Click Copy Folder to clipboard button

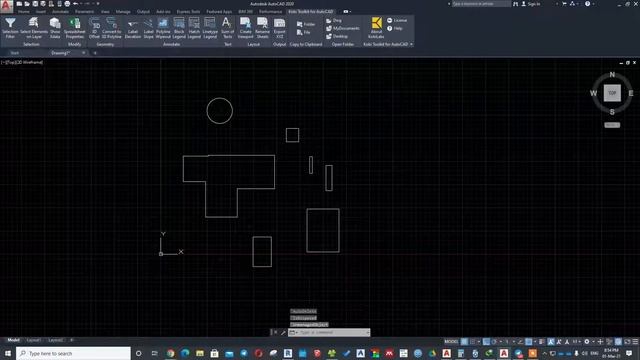(306, 24)
